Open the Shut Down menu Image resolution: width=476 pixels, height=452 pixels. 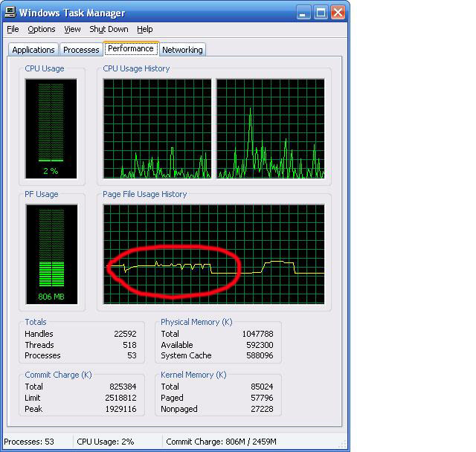(109, 29)
